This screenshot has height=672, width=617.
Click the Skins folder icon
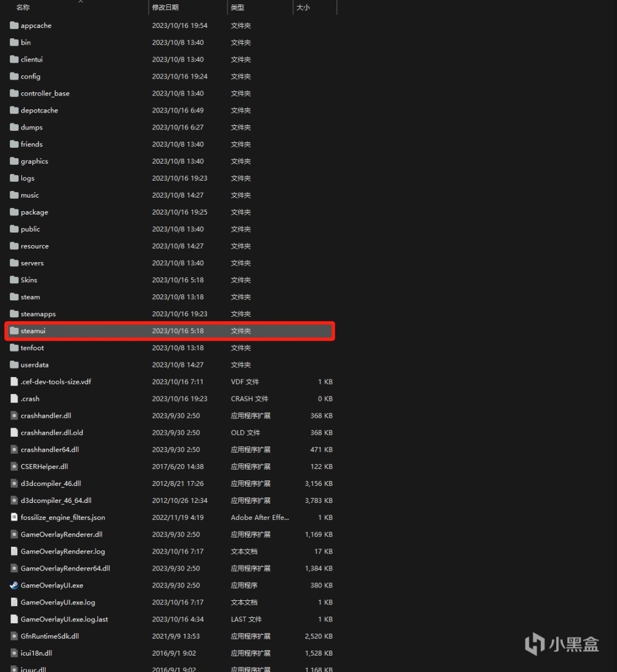click(x=15, y=280)
